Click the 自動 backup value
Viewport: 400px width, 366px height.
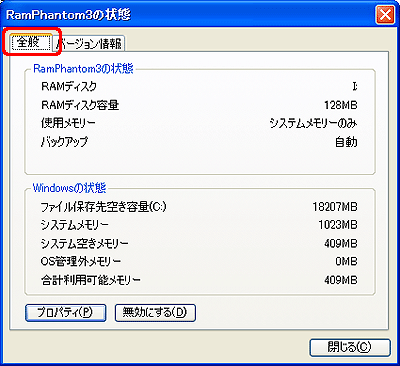[346, 142]
